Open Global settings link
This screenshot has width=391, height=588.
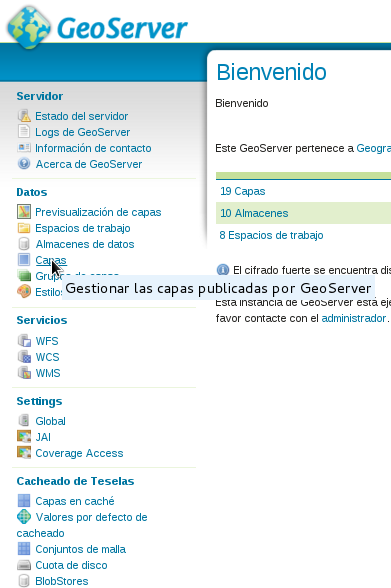coord(50,421)
